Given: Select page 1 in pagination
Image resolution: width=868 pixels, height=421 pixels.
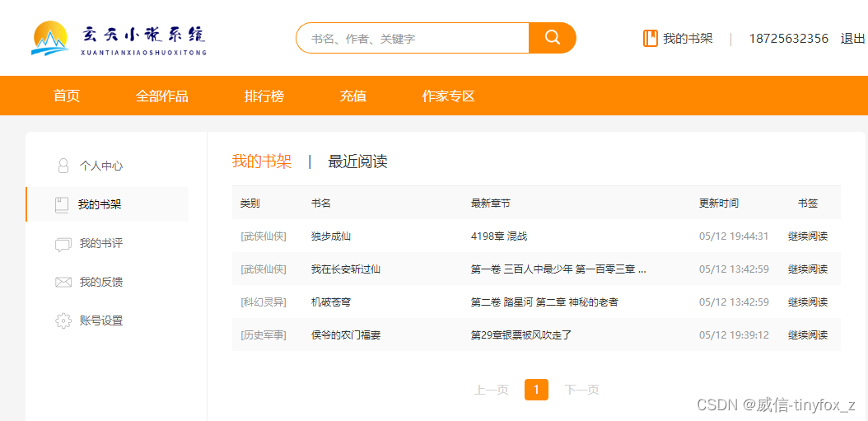Looking at the screenshot, I should coord(536,390).
